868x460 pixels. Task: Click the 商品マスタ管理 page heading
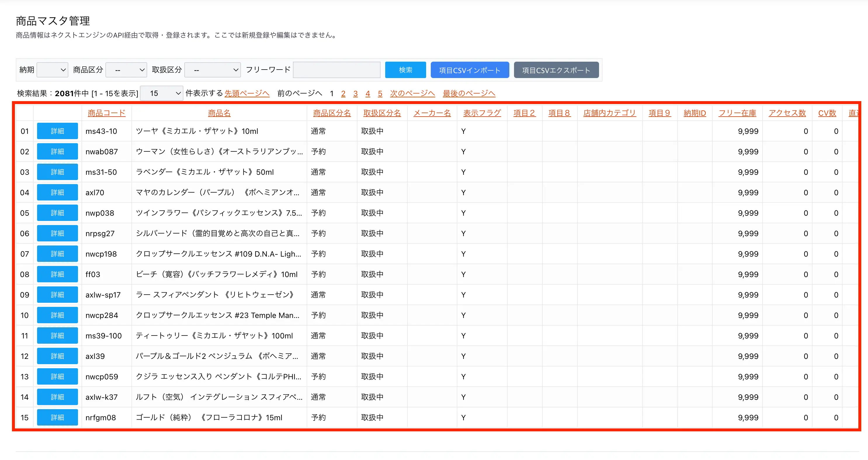[53, 21]
